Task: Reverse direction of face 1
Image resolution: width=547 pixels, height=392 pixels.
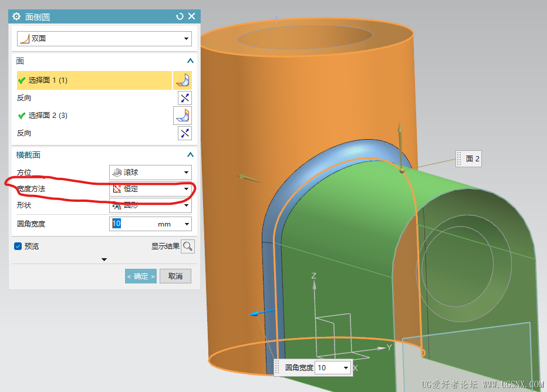Action: (185, 98)
